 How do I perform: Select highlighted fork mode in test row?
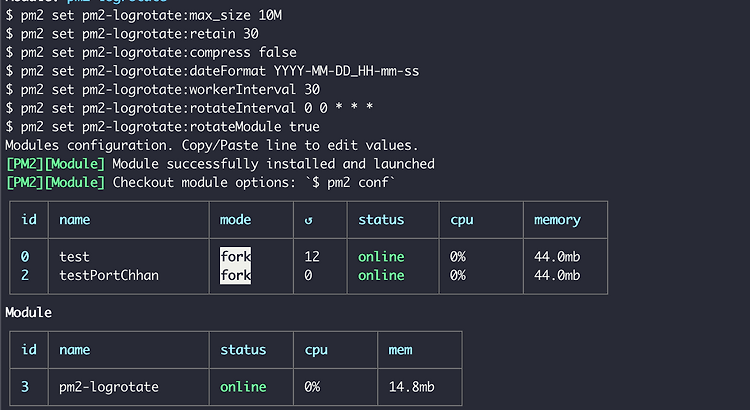(236, 257)
